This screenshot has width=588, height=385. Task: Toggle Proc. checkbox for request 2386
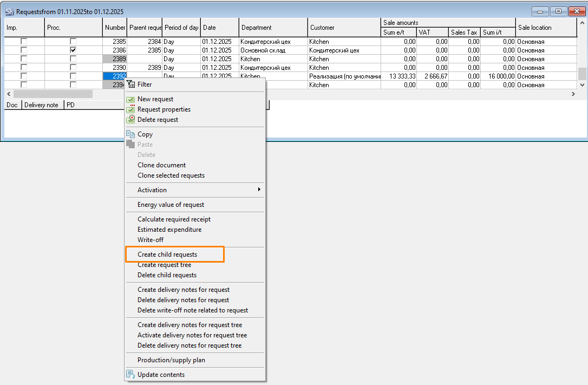pyautogui.click(x=73, y=50)
